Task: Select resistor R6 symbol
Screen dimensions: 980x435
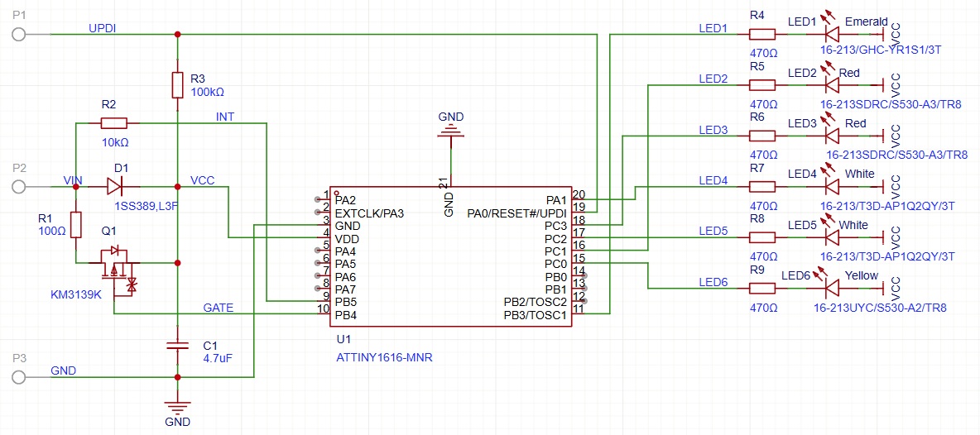Action: (761, 136)
